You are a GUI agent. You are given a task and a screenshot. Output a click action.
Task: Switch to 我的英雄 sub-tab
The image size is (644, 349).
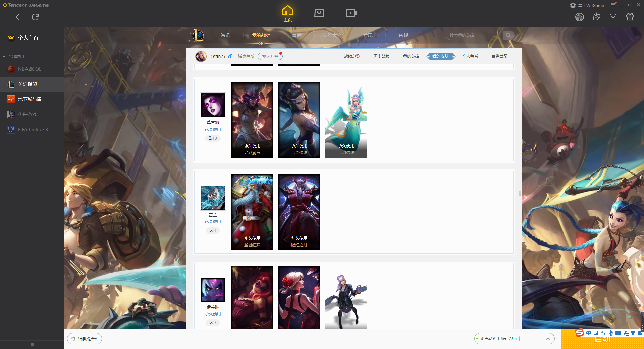[x=411, y=56]
